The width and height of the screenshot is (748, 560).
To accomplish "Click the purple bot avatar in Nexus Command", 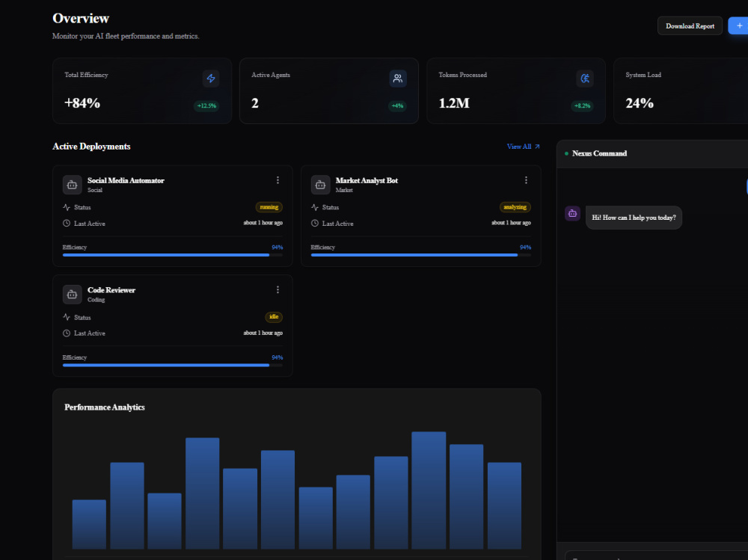I will click(x=572, y=214).
